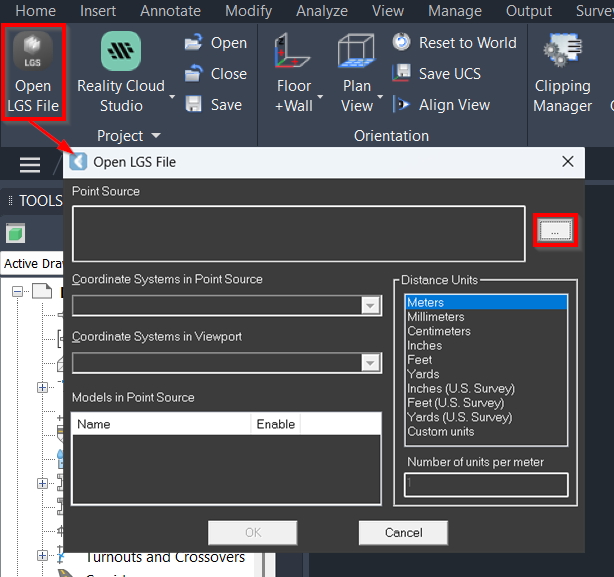Expand Coordinate Systems in Viewport dropdown
Viewport: 614px width, 577px height.
[371, 363]
